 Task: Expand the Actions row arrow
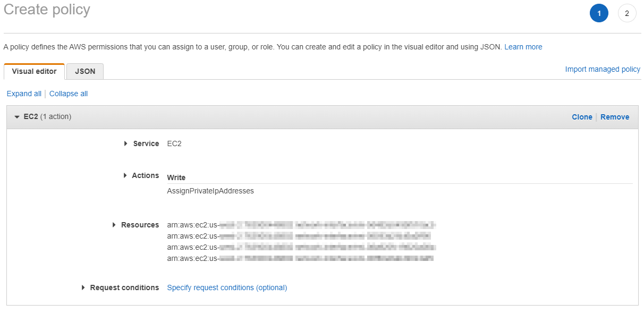[x=125, y=175]
